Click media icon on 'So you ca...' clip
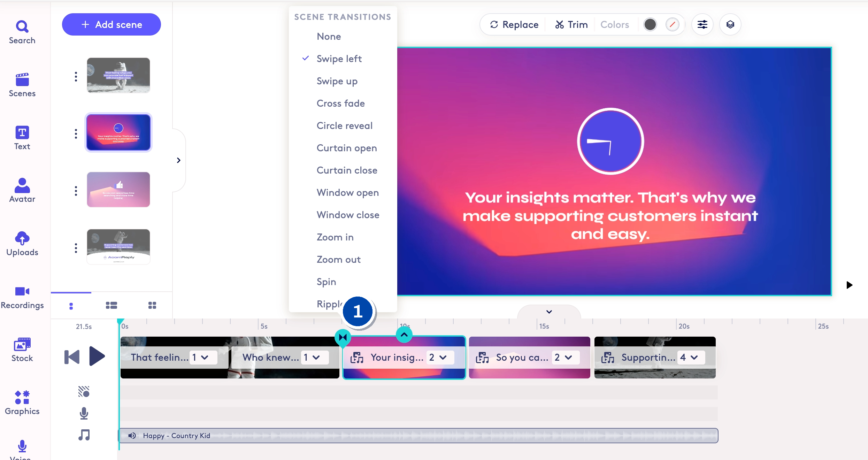Viewport: 868px width, 460px height. tap(482, 358)
